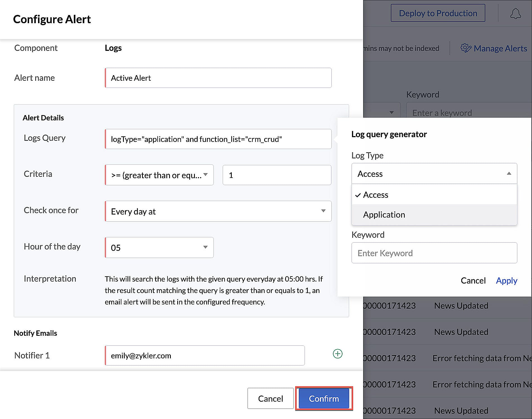Choose Application from Log Type list
Image resolution: width=532 pixels, height=419 pixels.
[384, 215]
